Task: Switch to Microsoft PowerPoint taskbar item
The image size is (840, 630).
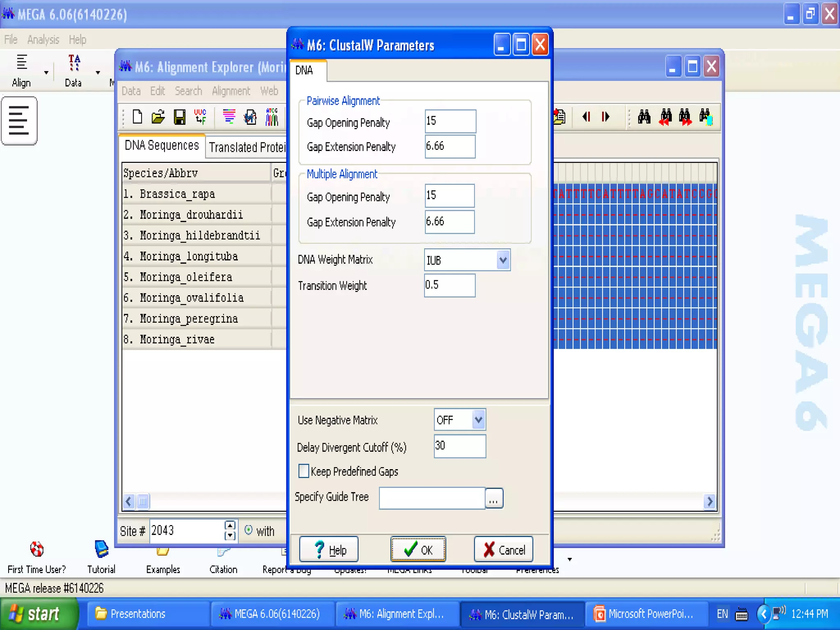Action: coord(646,614)
